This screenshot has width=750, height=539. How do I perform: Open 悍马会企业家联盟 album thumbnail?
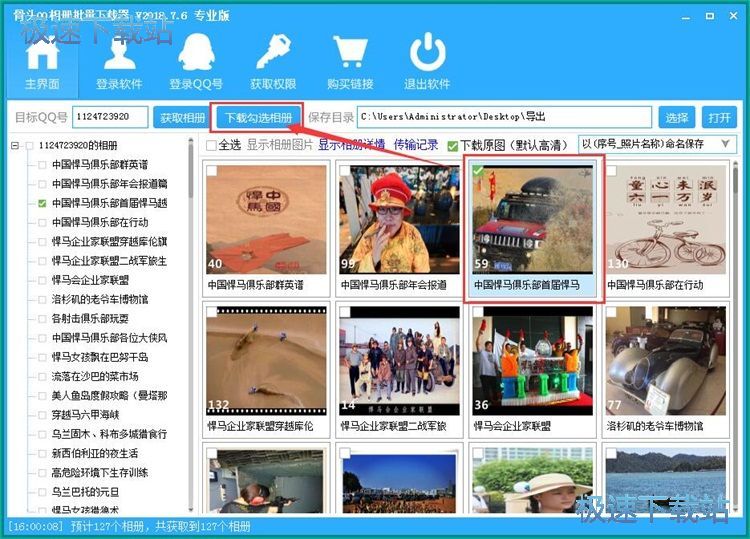click(532, 361)
